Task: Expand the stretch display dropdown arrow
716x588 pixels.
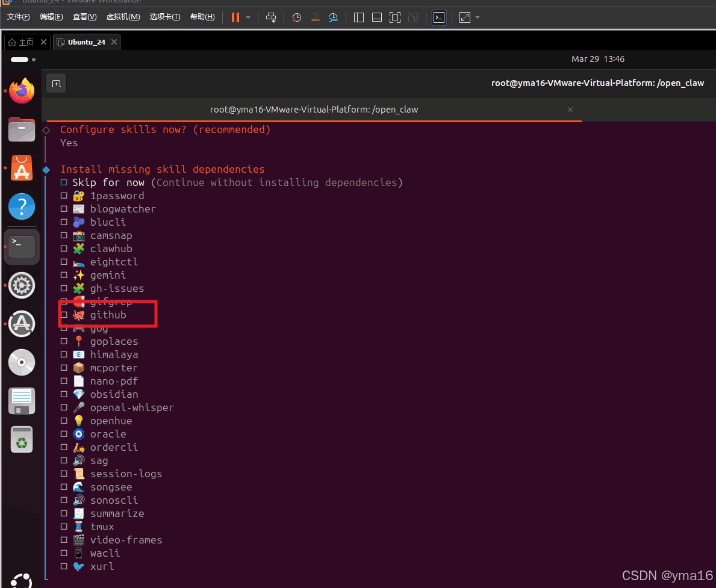Action: [x=478, y=17]
